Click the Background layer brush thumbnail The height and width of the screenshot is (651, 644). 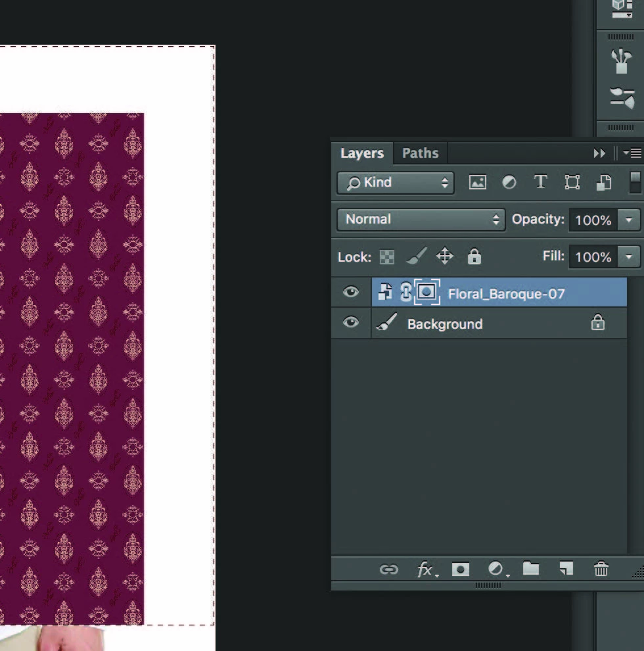[x=386, y=322]
